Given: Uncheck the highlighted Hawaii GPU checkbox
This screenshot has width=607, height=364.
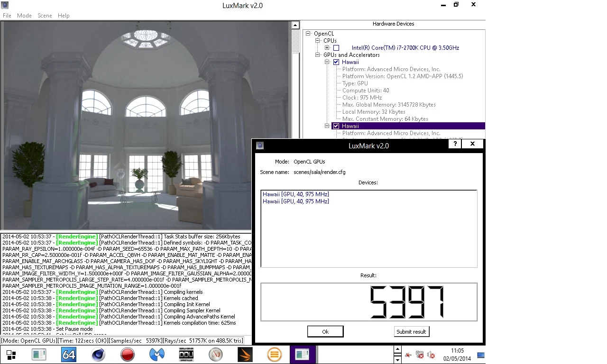Looking at the screenshot, I should pos(336,126).
